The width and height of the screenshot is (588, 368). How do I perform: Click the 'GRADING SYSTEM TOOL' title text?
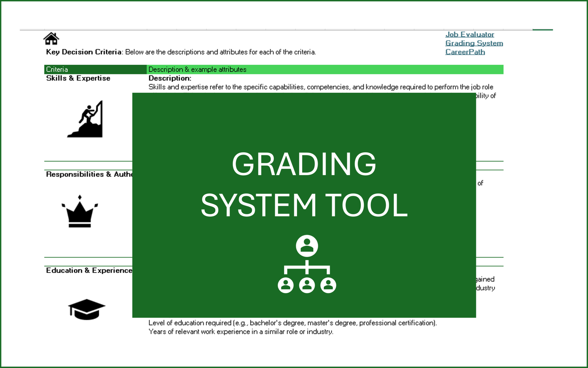[x=304, y=185]
